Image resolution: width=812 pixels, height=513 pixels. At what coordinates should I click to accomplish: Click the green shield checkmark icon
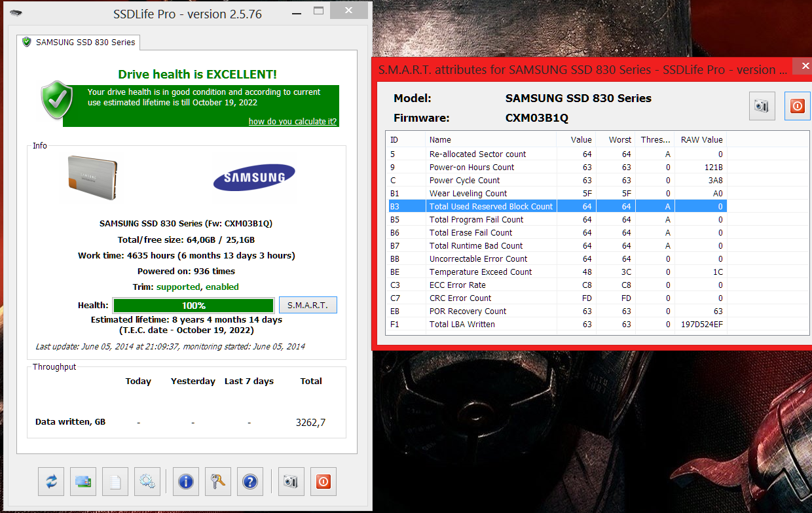pos(57,99)
